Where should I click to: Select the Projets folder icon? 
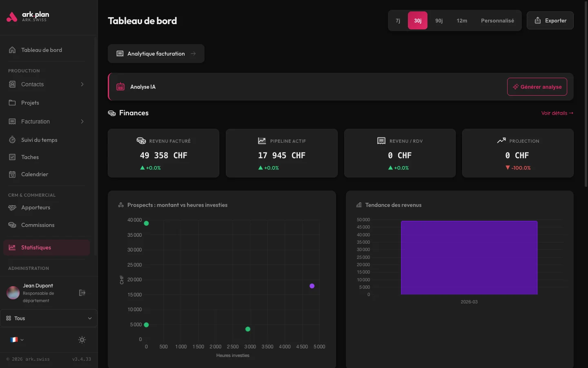coord(13,103)
